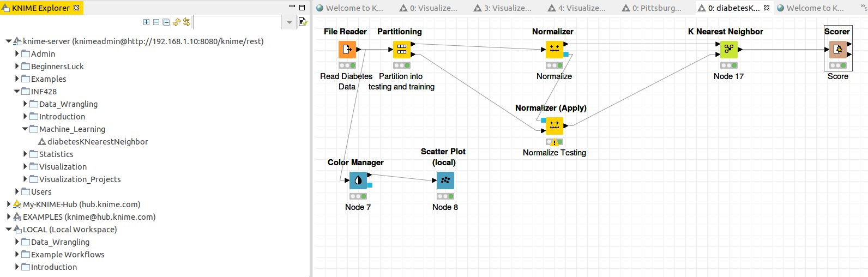868x277 pixels.
Task: Click the refresh icon in KNIME Explorer toolbar
Action: [176, 22]
